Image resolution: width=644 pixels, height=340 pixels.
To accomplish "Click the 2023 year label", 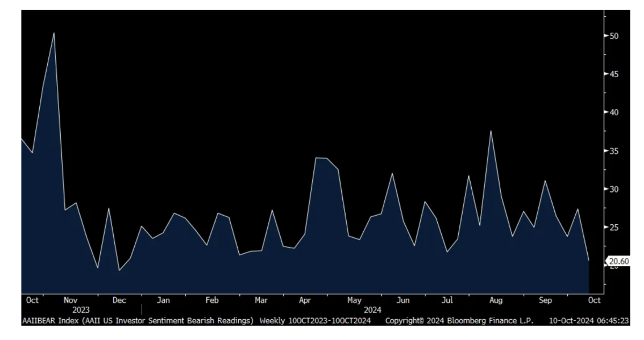I will (80, 310).
